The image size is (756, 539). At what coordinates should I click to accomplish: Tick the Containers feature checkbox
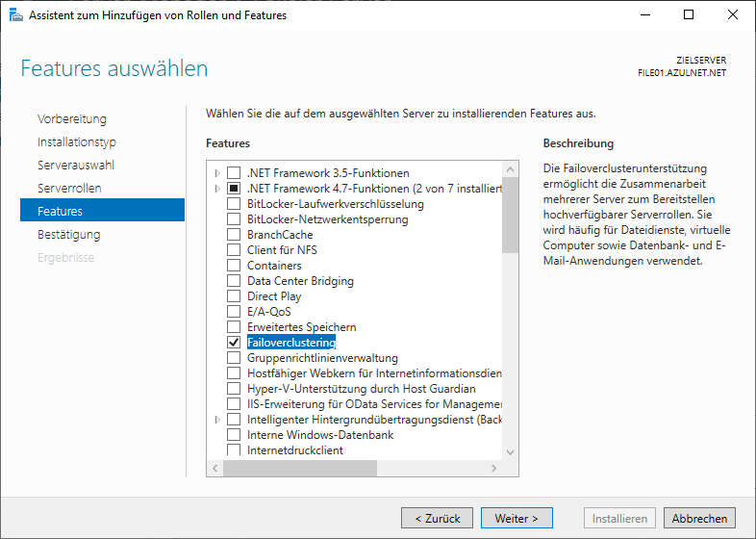(233, 266)
